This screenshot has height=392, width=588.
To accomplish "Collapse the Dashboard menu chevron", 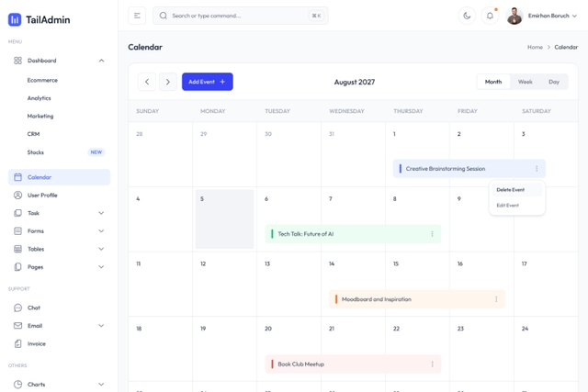I will pos(101,61).
